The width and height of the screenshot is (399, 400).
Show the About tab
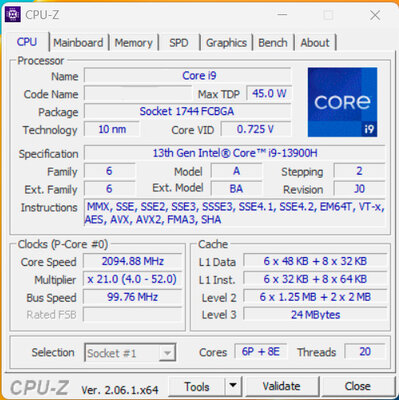315,43
